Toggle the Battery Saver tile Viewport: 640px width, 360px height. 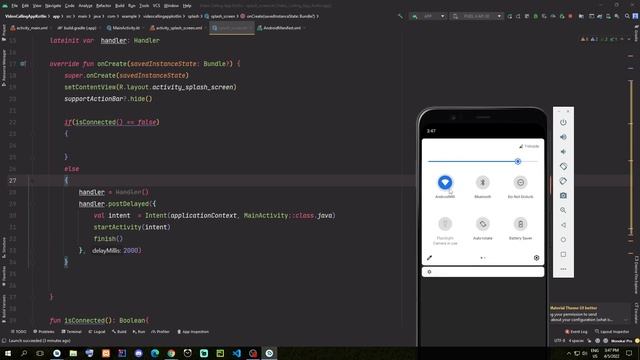(520, 224)
